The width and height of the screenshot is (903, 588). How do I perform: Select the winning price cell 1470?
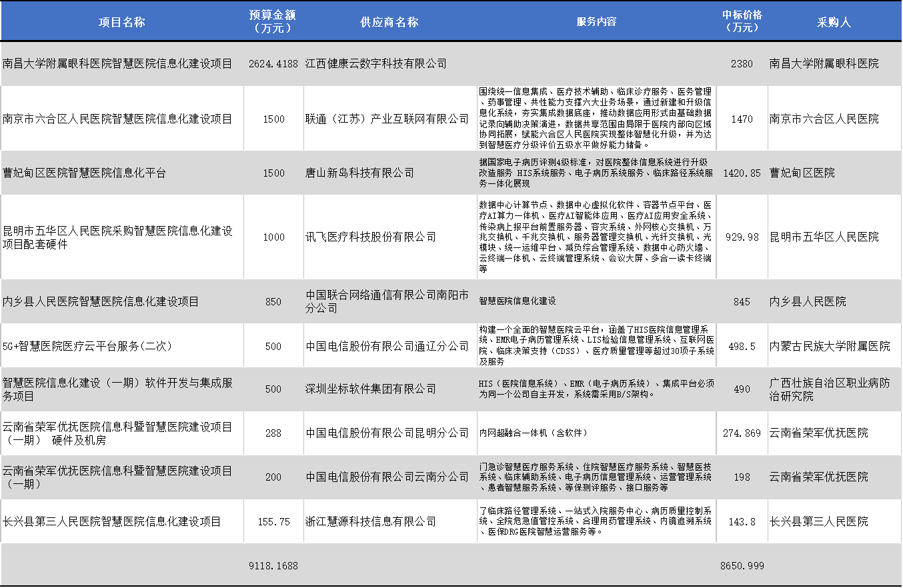[742, 119]
